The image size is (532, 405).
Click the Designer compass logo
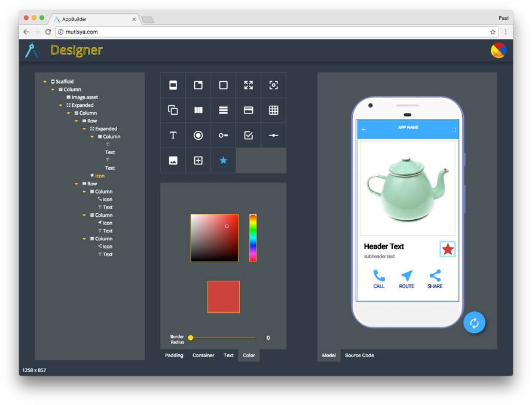coord(31,50)
